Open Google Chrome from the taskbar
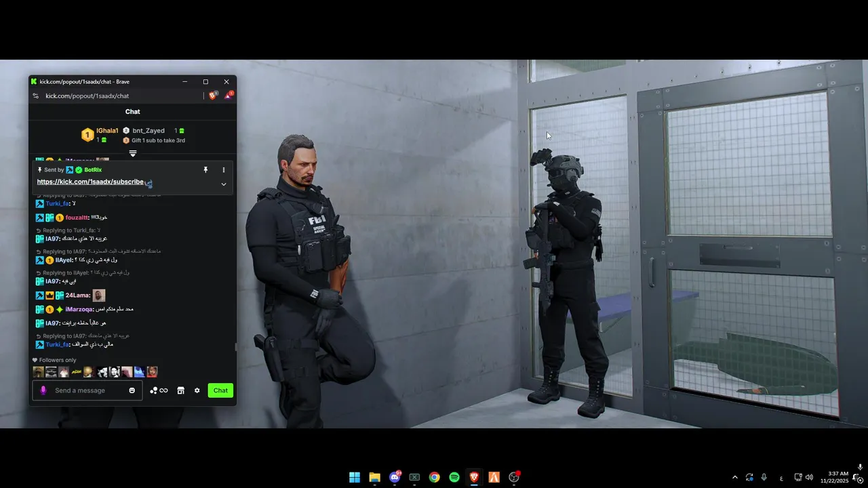The image size is (868, 488). click(x=435, y=477)
